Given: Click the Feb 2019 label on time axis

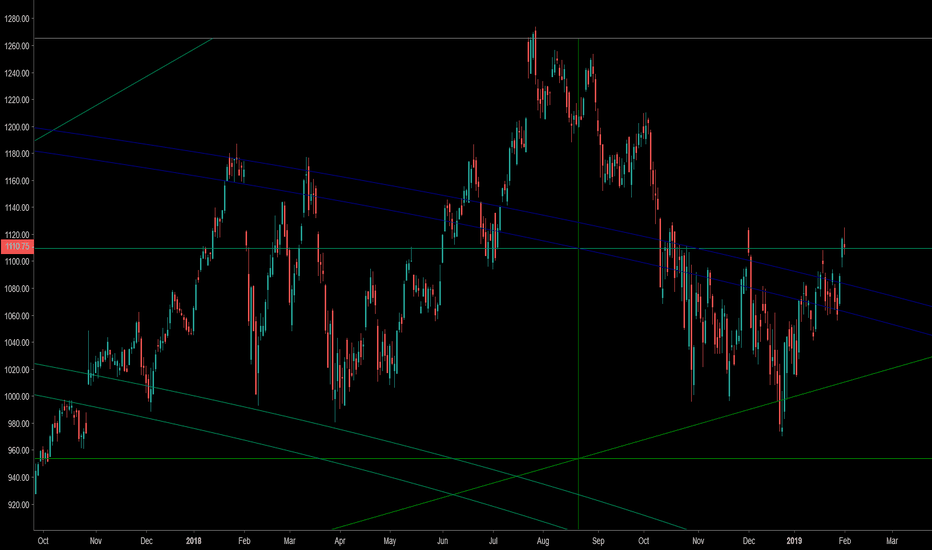Looking at the screenshot, I should [x=845, y=541].
